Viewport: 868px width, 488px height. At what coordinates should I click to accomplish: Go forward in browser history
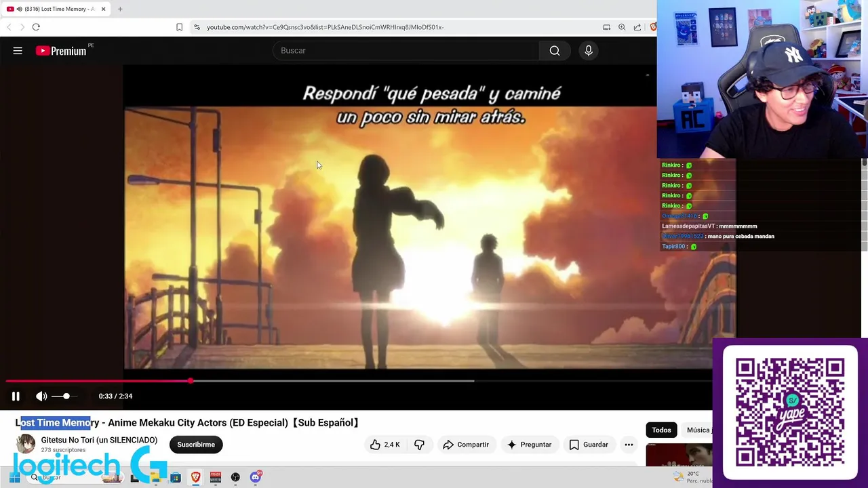22,27
